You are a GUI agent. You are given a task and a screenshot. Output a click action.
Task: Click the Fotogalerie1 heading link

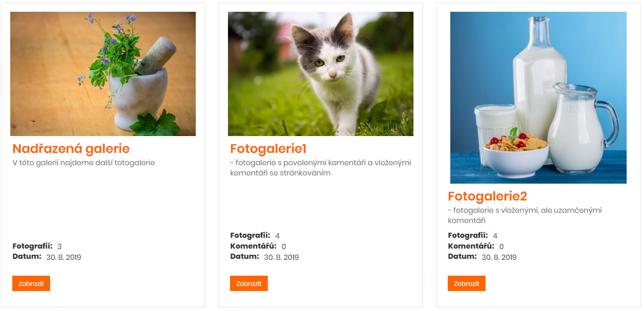[268, 149]
